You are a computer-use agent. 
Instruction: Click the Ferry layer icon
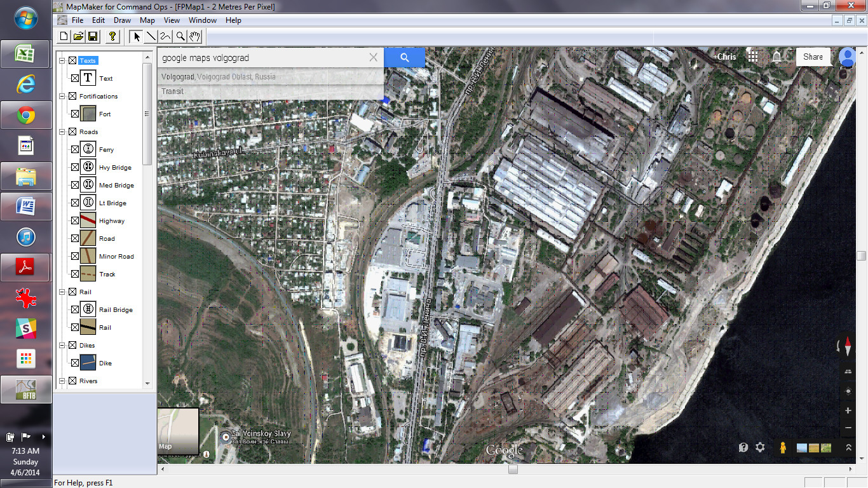(88, 149)
